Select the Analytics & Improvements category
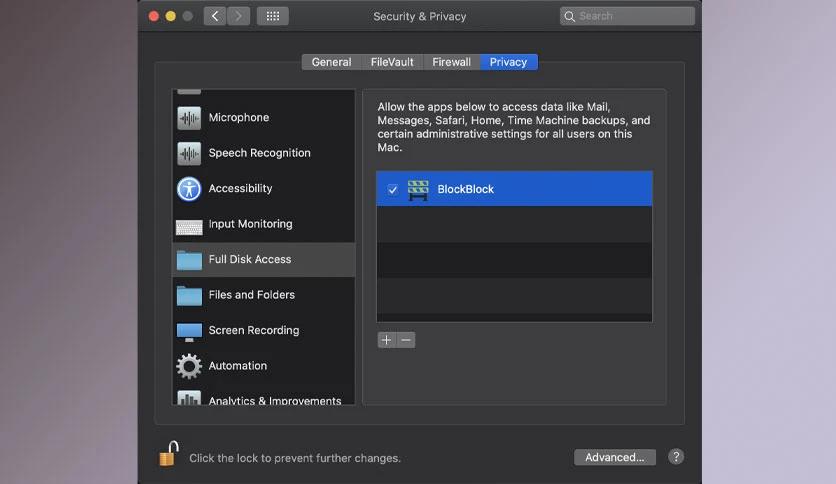 tap(263, 397)
